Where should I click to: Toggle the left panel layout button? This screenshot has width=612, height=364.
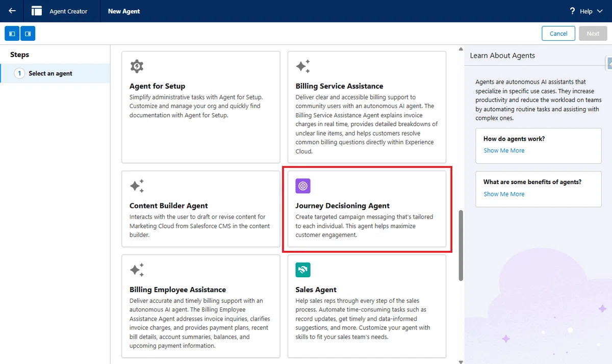tap(12, 34)
